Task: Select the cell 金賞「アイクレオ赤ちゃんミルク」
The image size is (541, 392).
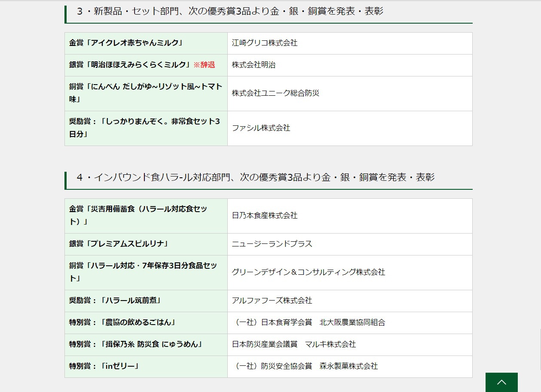Action: [146, 43]
